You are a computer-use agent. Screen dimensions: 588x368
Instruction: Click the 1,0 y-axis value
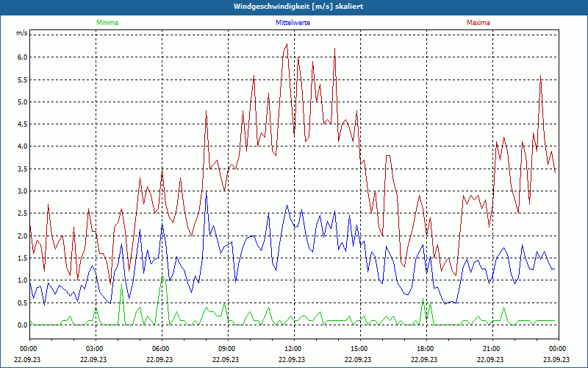tap(23, 280)
